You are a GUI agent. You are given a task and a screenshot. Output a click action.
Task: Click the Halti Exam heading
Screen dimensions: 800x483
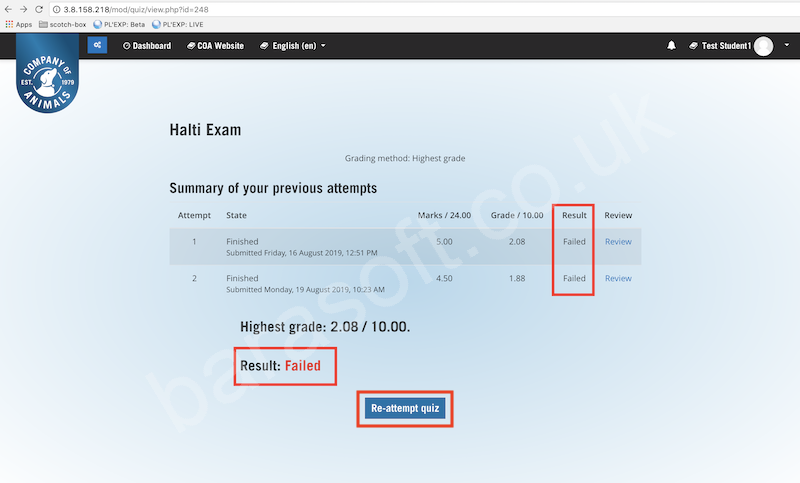pos(205,130)
